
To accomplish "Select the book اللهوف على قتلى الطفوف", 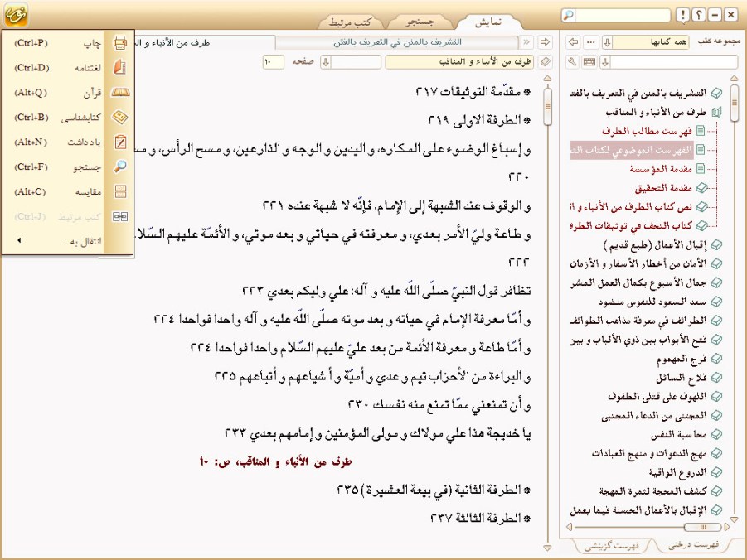I will coord(657,397).
